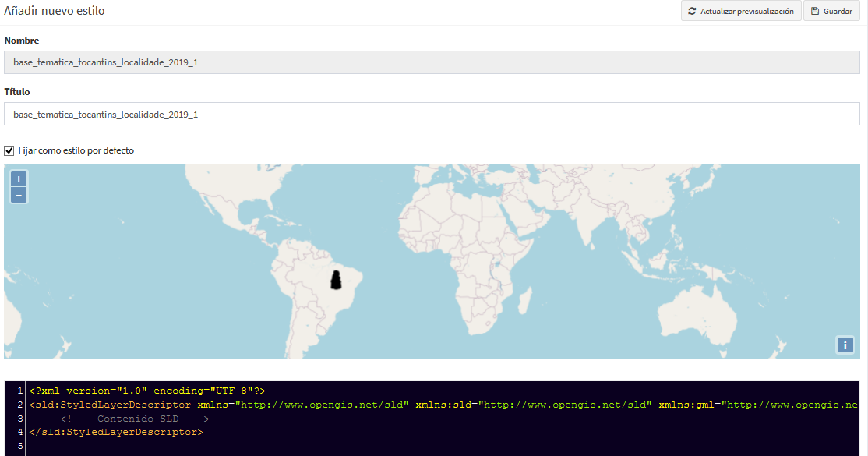
Task: Zoom in the map with plus
Action: (x=19, y=179)
